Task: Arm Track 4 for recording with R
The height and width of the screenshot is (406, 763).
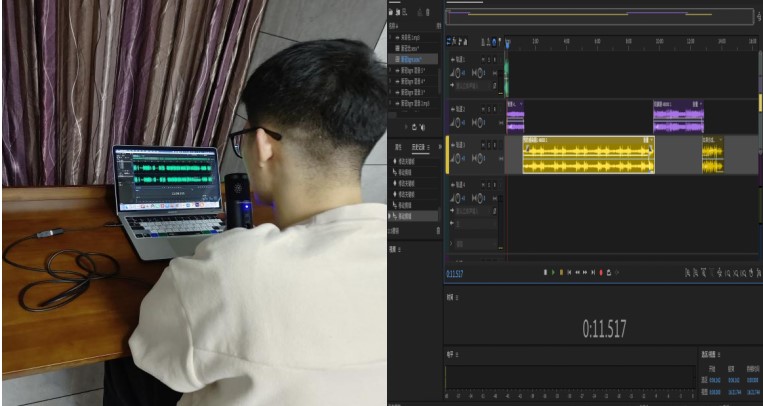Action: (x=494, y=185)
